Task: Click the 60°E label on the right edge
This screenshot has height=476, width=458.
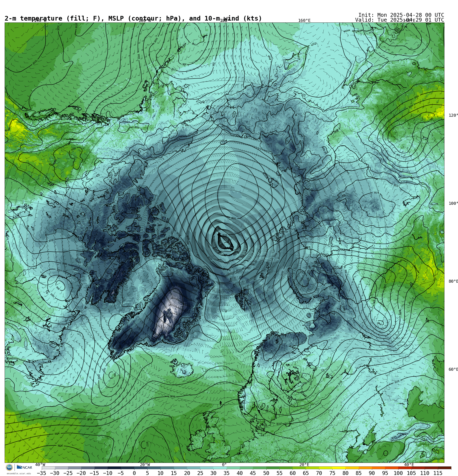Action: (453, 369)
